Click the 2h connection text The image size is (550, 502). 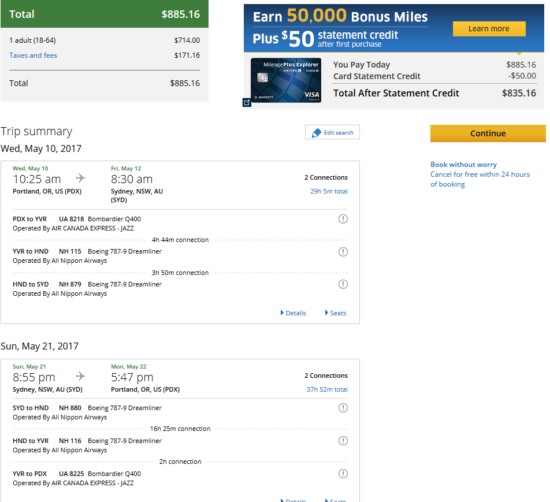point(180,462)
